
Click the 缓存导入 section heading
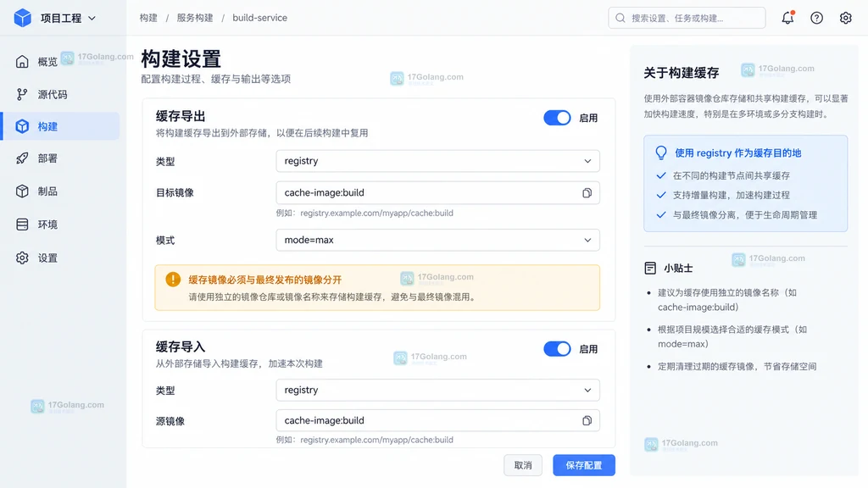pyautogui.click(x=181, y=347)
